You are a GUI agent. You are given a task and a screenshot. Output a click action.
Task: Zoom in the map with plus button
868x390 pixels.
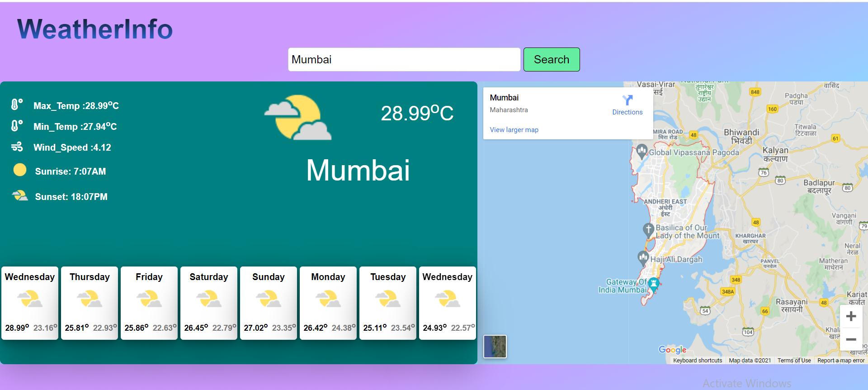click(x=851, y=316)
